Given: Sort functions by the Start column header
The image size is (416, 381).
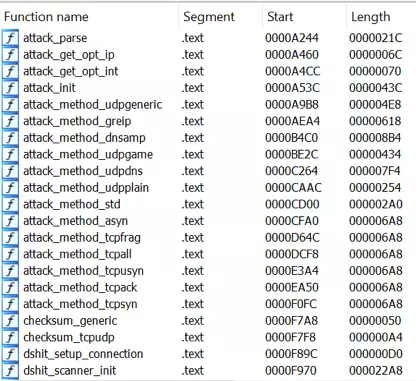Looking at the screenshot, I should click(x=280, y=17).
